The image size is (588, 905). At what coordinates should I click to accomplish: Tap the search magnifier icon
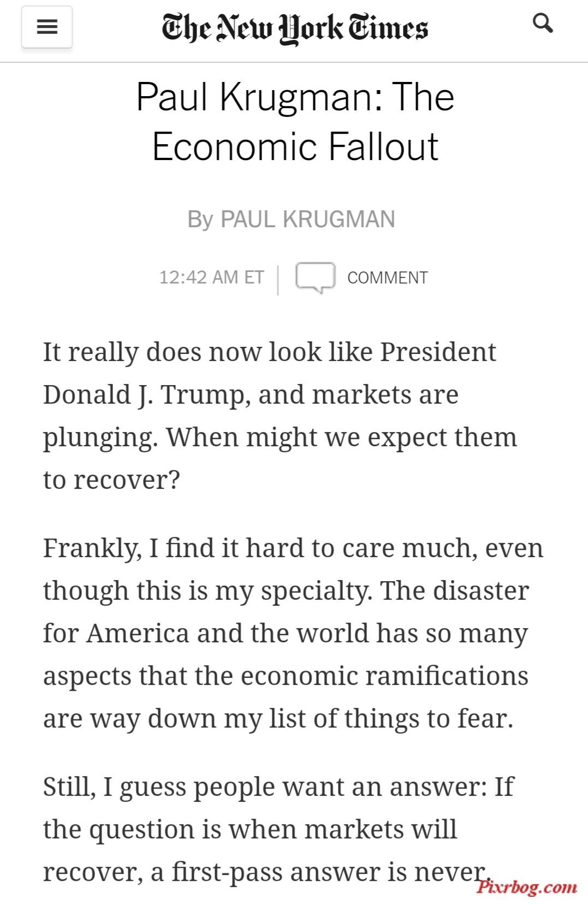[x=542, y=23]
